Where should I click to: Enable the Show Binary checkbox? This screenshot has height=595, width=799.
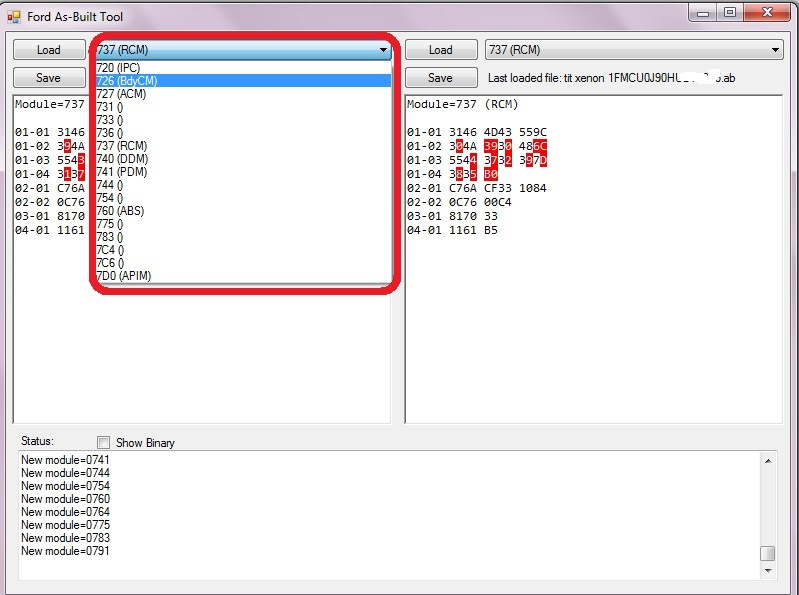103,442
